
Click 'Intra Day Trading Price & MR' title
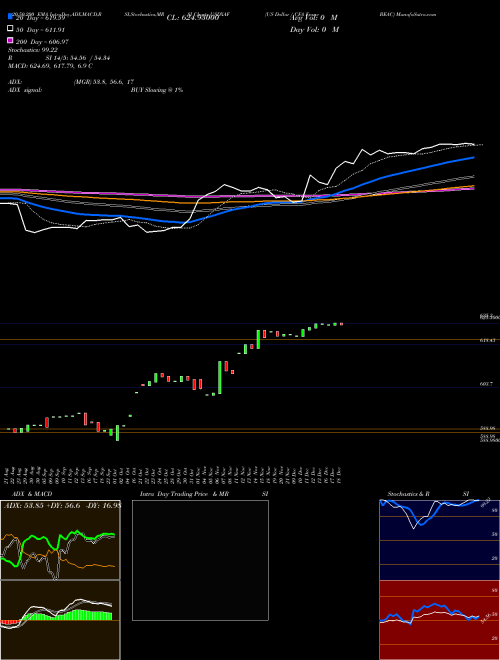[184, 494]
